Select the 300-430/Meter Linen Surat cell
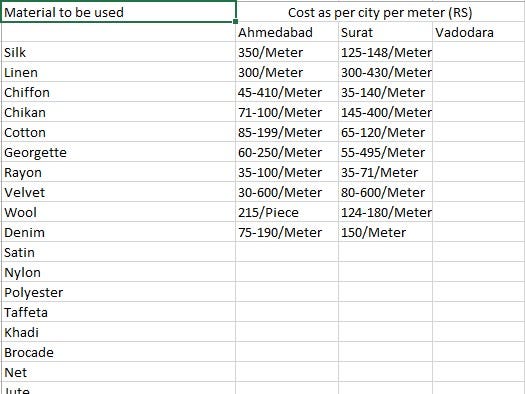Image resolution: width=525 pixels, height=394 pixels. (x=385, y=72)
